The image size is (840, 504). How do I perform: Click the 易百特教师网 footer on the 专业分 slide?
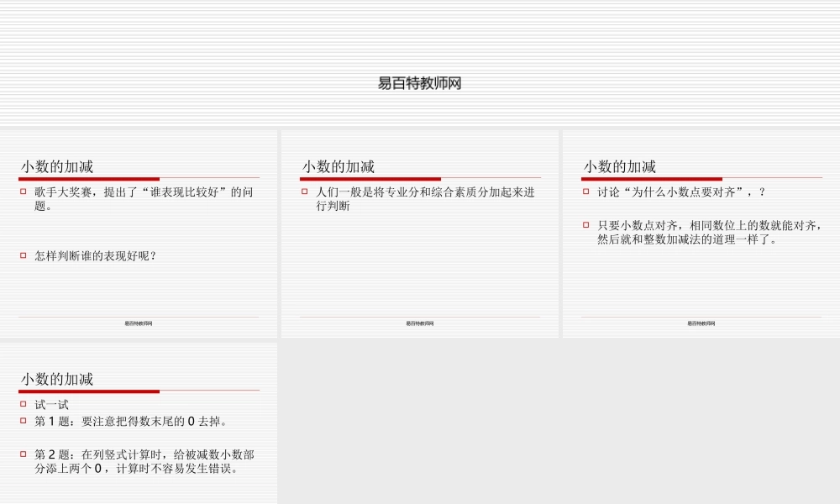420,323
